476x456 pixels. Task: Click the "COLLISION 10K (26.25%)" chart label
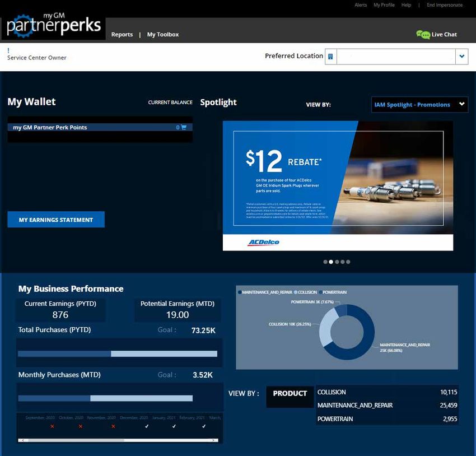point(290,324)
